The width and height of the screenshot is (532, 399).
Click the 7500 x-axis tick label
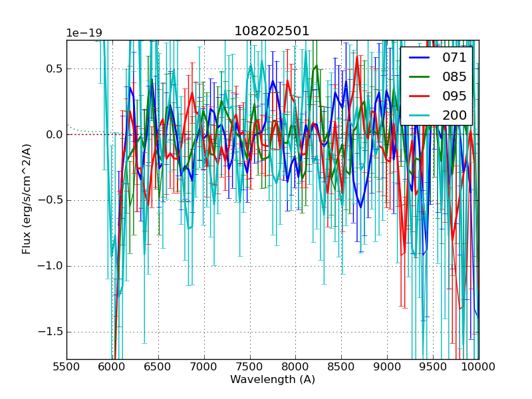click(x=249, y=366)
